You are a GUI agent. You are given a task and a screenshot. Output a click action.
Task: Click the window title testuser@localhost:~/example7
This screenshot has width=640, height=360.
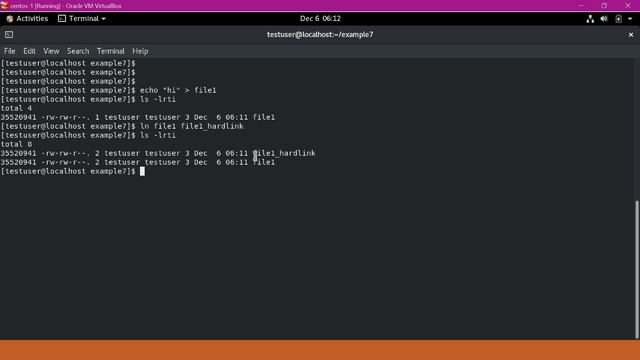[320, 35]
